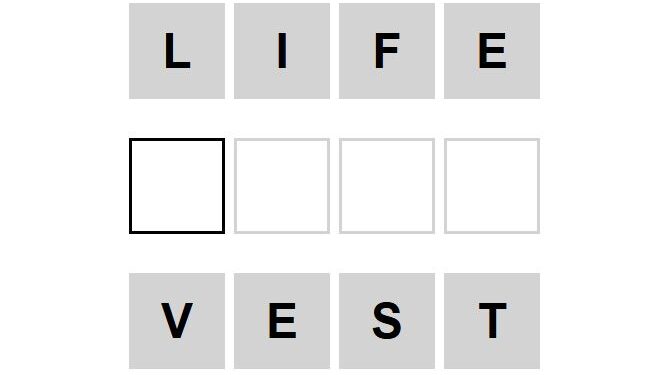Select the E tile in VEST
The width and height of the screenshot is (665, 375).
pyautogui.click(x=282, y=321)
